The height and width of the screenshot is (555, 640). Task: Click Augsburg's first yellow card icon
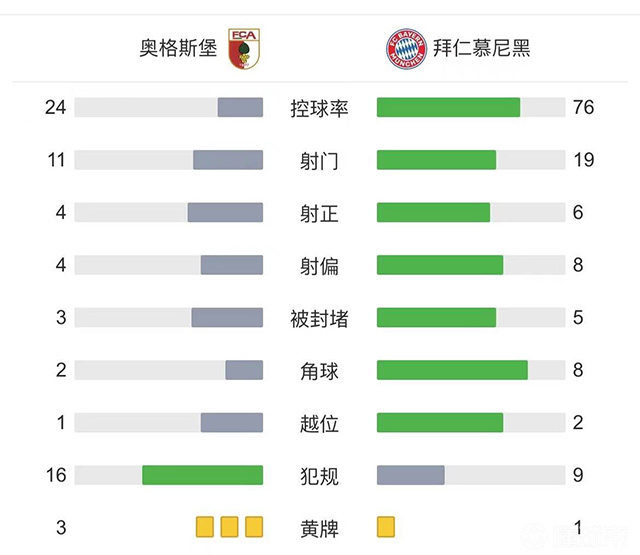(x=205, y=527)
